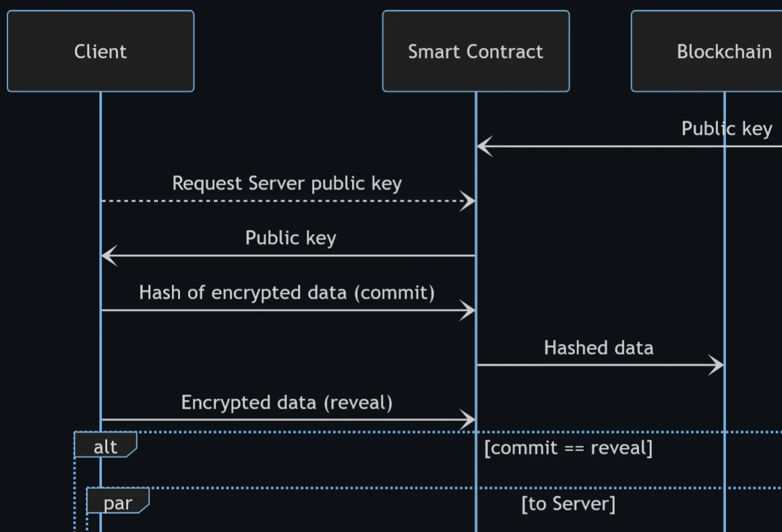The image size is (782, 532).
Task: Click the '[commit == reveal]' condition text
Action: point(568,448)
